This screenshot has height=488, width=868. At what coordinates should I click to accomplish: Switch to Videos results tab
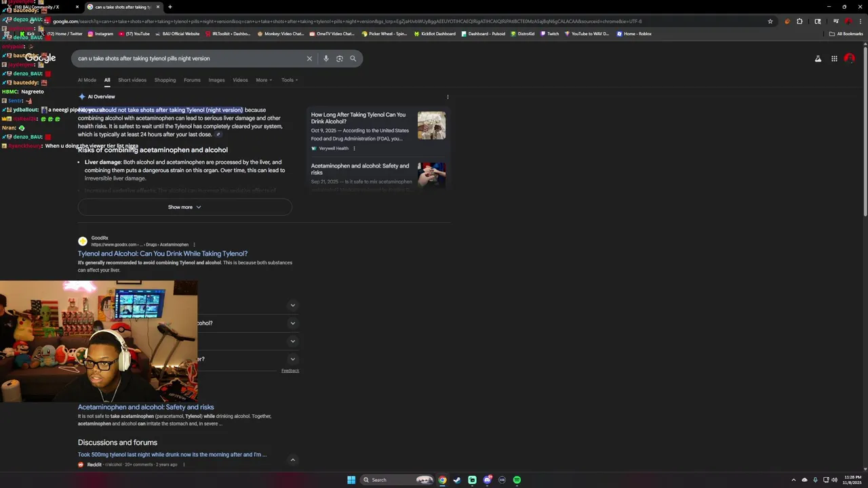pyautogui.click(x=240, y=80)
